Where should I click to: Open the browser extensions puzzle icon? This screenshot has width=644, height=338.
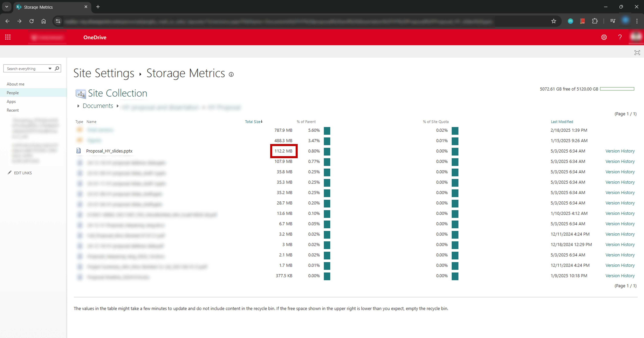[x=595, y=21]
